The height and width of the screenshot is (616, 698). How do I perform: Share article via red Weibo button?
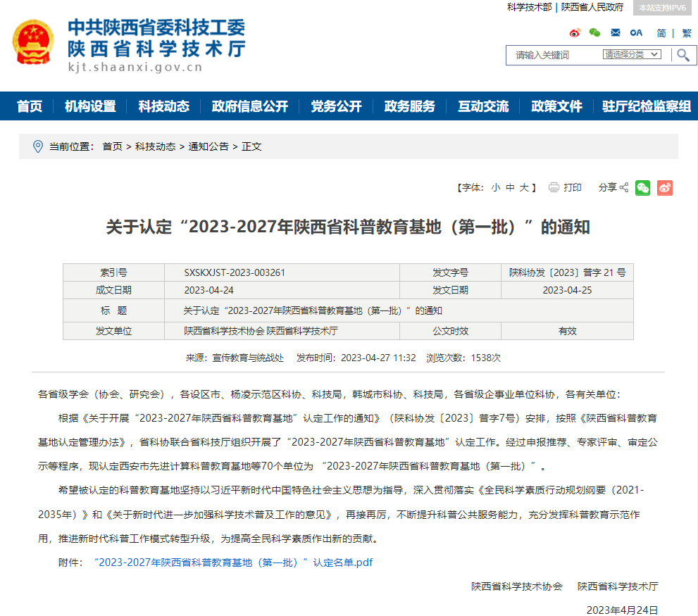click(x=664, y=187)
